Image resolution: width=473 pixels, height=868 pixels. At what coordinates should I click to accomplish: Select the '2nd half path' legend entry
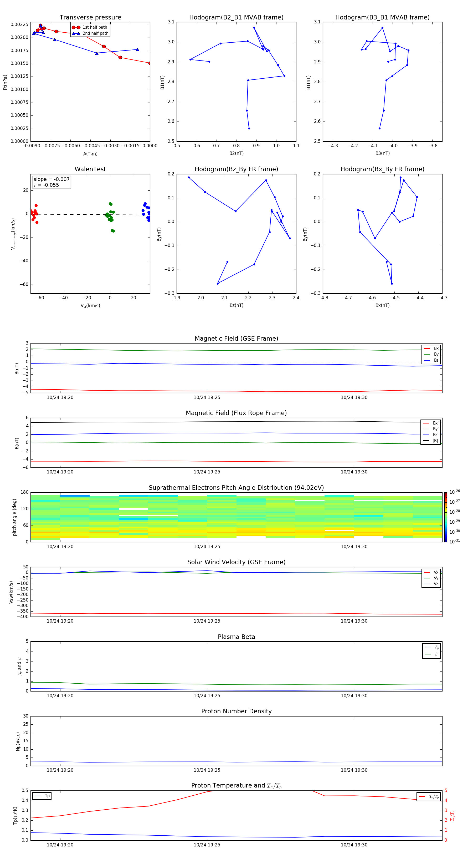point(90,33)
